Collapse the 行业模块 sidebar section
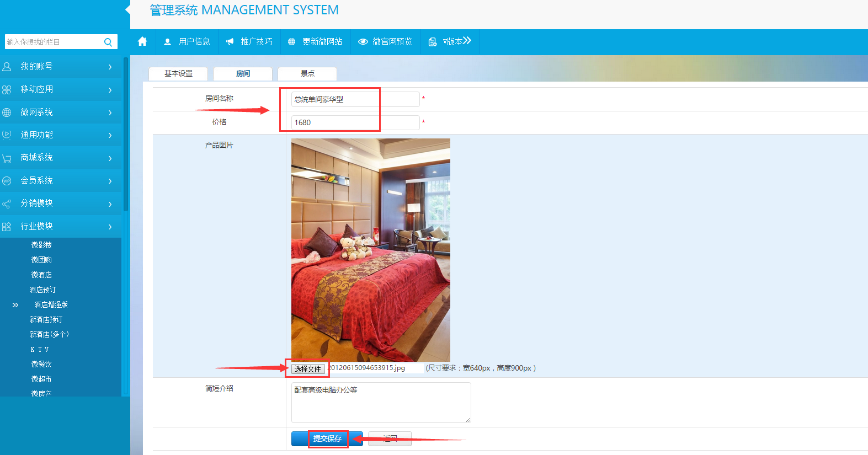Screen dimensions: 868x455 pos(61,227)
